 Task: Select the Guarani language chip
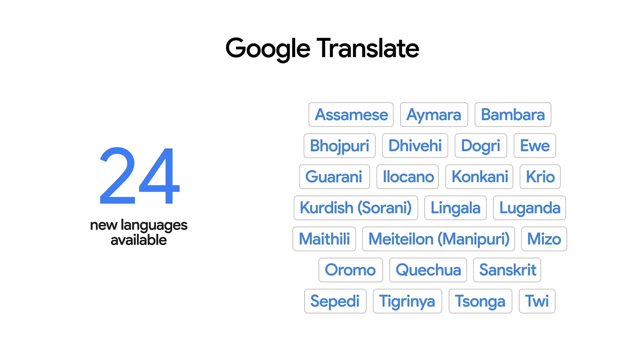coord(334,177)
